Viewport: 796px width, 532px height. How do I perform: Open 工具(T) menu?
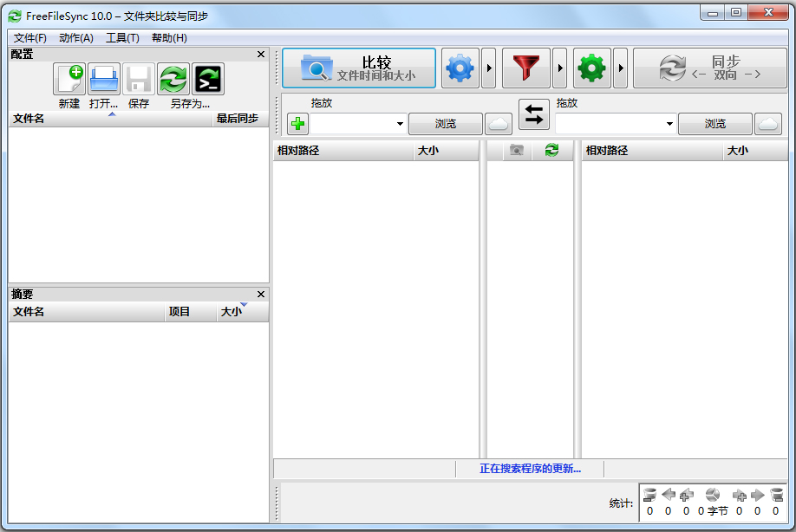pos(122,38)
